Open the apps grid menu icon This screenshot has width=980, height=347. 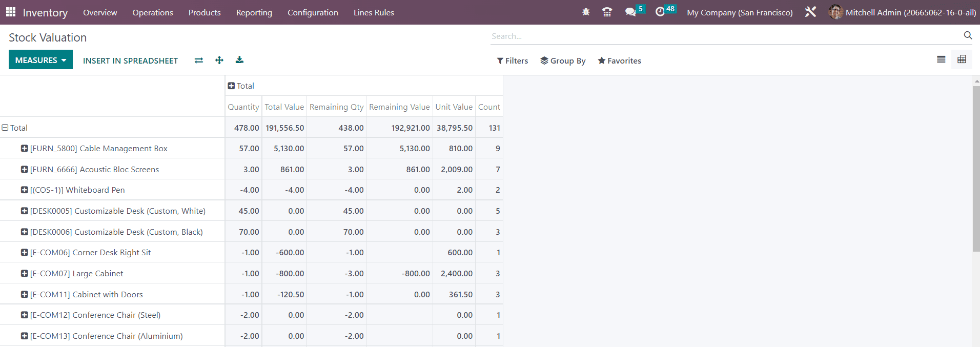(11, 12)
